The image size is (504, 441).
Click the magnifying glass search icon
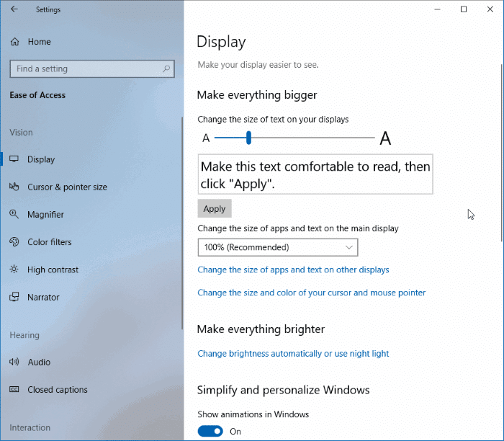click(x=166, y=68)
